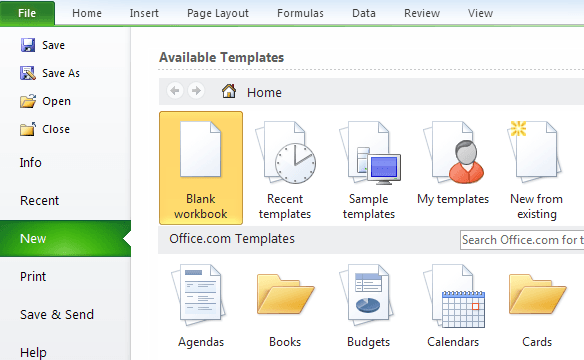Switch to the Formulas tab
The width and height of the screenshot is (584, 360).
(x=300, y=13)
